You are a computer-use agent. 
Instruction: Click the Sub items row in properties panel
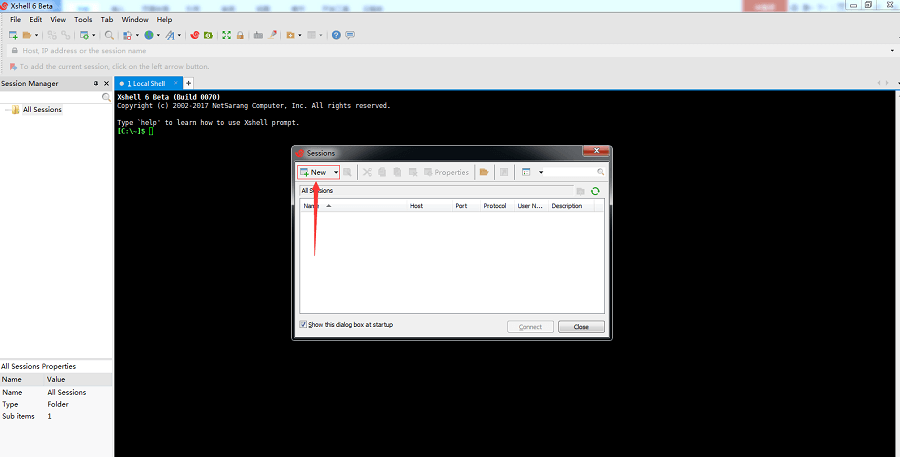(x=56, y=416)
